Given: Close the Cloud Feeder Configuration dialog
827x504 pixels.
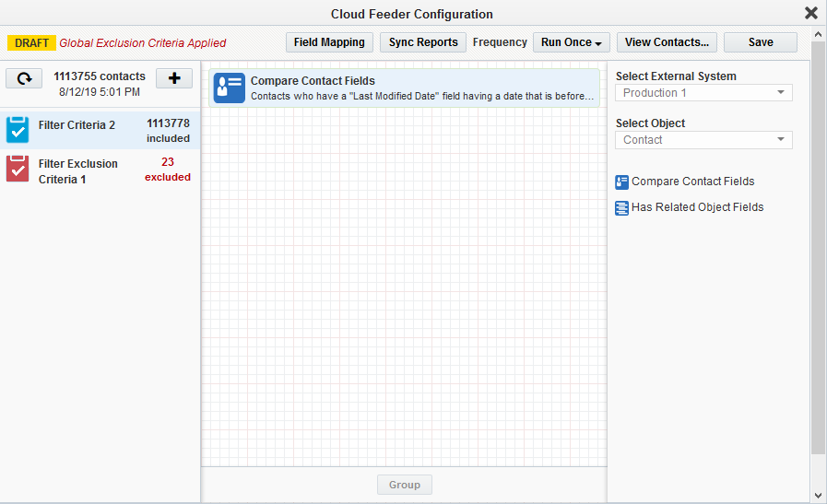Looking at the screenshot, I should click(810, 13).
